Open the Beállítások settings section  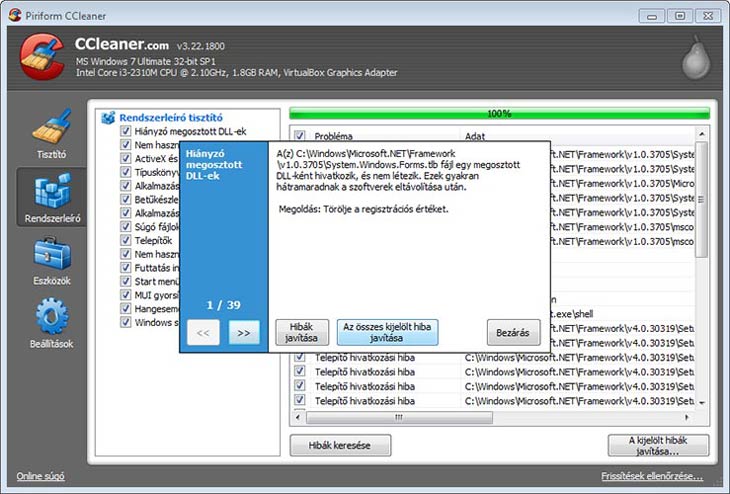pyautogui.click(x=52, y=323)
